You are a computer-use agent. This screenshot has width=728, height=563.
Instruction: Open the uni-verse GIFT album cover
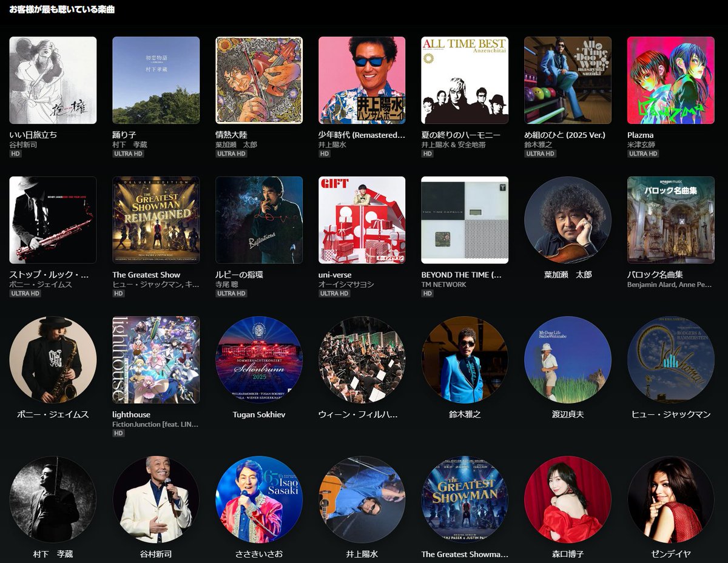tap(362, 220)
